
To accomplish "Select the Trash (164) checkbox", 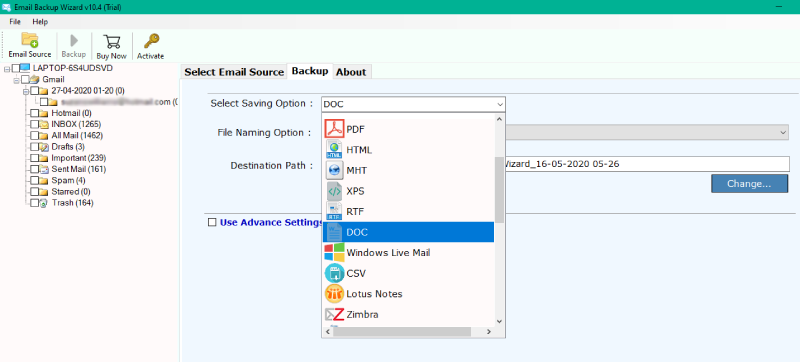I will coord(34,203).
